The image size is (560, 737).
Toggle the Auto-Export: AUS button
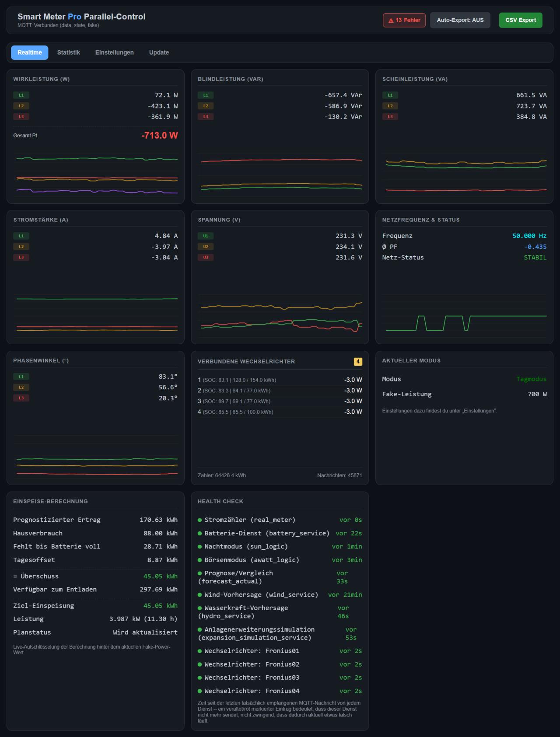pos(460,20)
